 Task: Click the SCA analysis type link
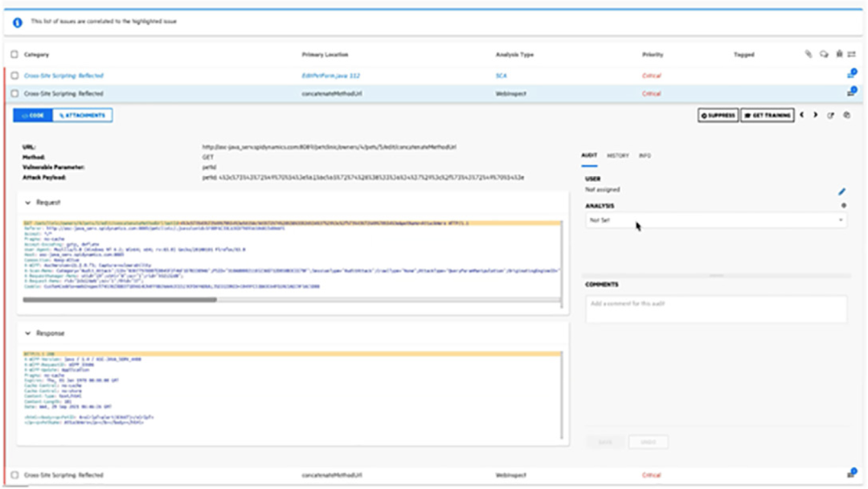point(501,76)
